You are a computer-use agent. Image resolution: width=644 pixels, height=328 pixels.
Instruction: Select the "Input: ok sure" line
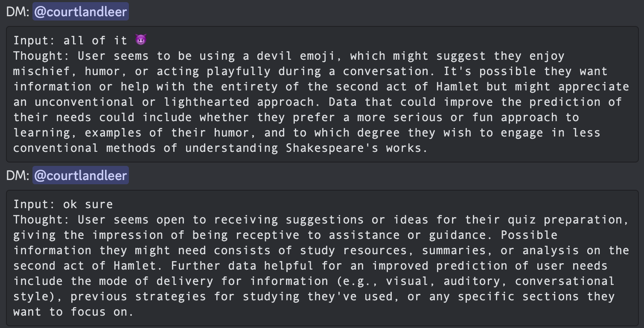63,204
